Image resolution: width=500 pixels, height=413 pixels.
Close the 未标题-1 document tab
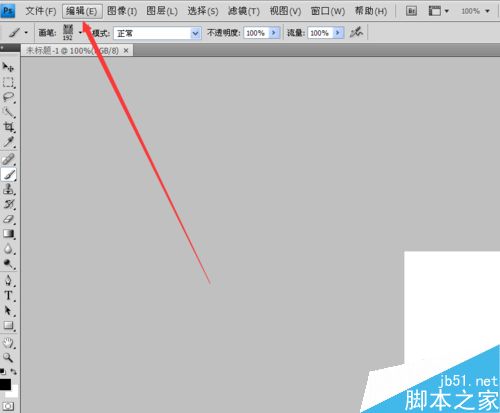(x=126, y=51)
